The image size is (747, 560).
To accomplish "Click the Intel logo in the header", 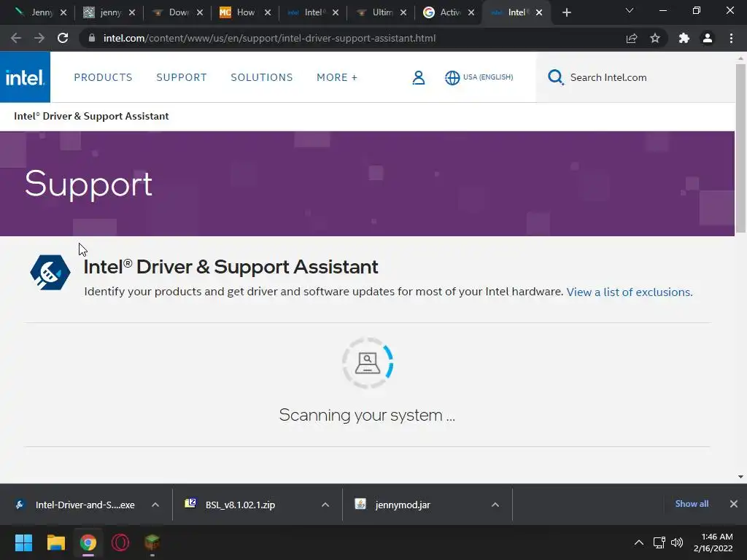I will pos(25,77).
